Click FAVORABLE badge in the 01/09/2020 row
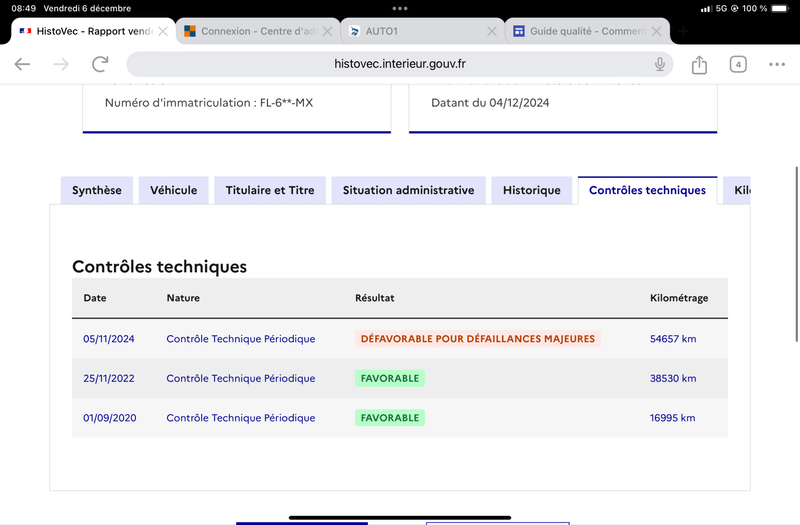This screenshot has width=800, height=525. (x=390, y=418)
